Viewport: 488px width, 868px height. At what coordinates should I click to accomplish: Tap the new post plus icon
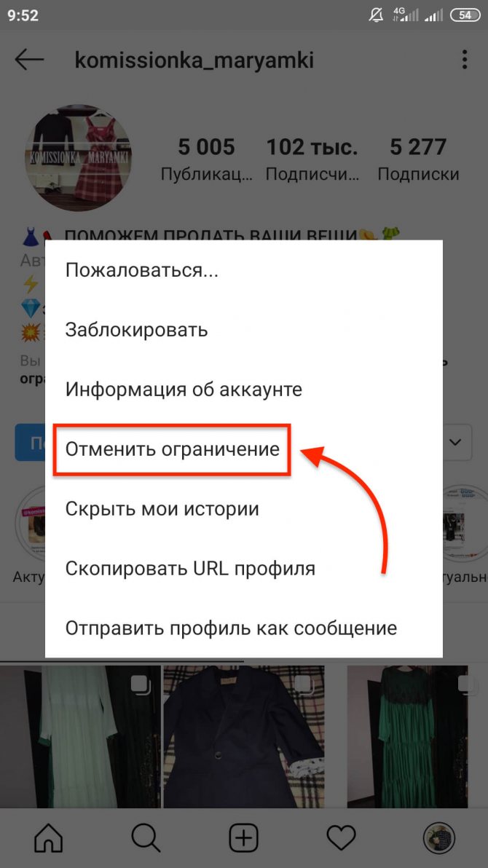click(x=244, y=837)
